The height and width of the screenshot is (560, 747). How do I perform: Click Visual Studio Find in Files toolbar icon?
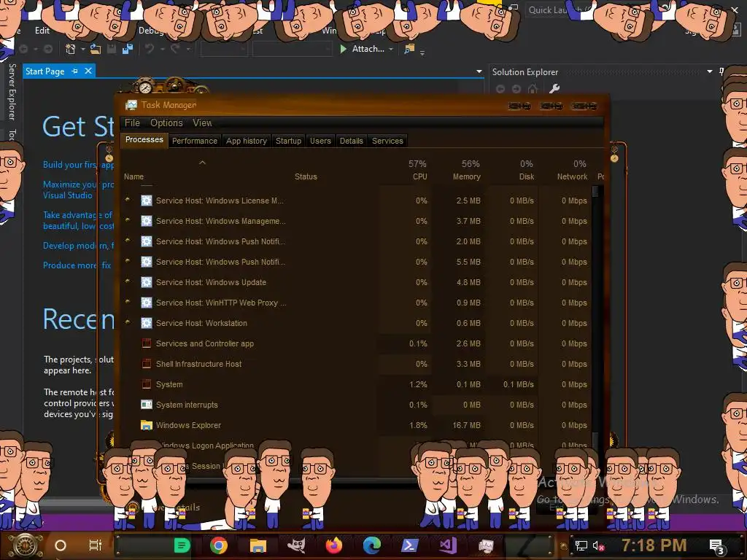pos(409,49)
